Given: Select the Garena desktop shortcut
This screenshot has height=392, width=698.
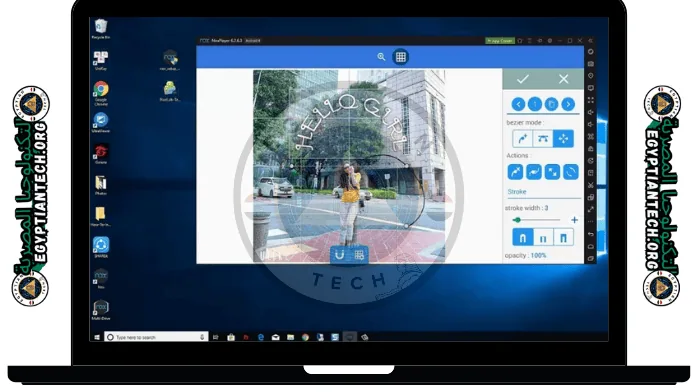Looking at the screenshot, I should click(x=101, y=155).
